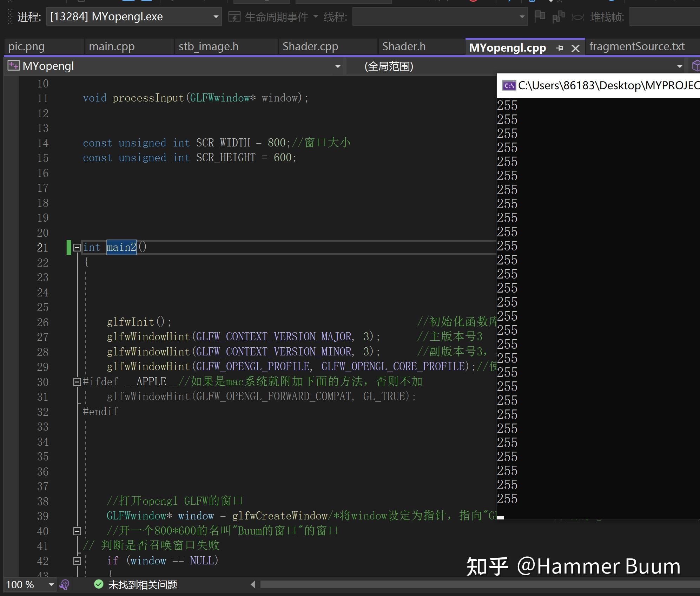Click the green check health indicator in status bar

coord(99,584)
